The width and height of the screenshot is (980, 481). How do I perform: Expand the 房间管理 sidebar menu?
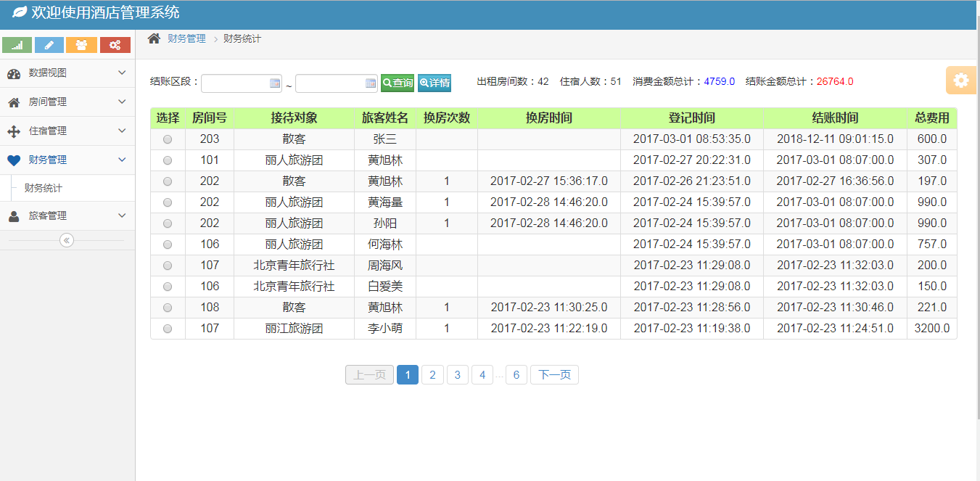coord(67,102)
